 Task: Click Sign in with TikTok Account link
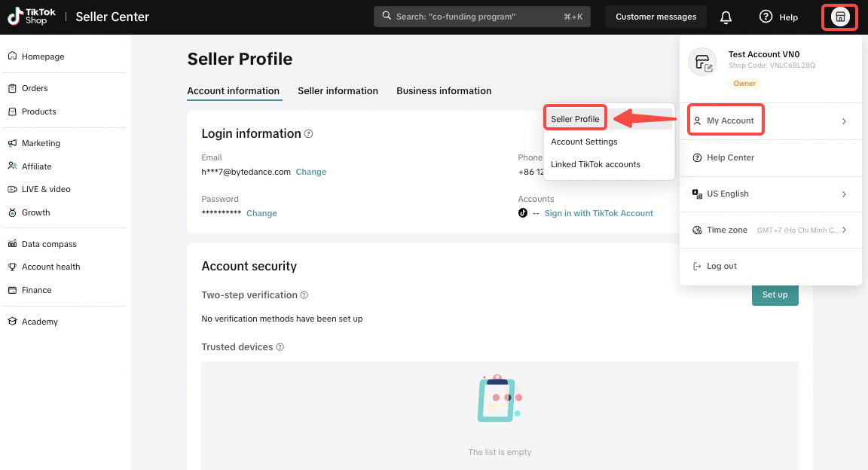click(598, 213)
